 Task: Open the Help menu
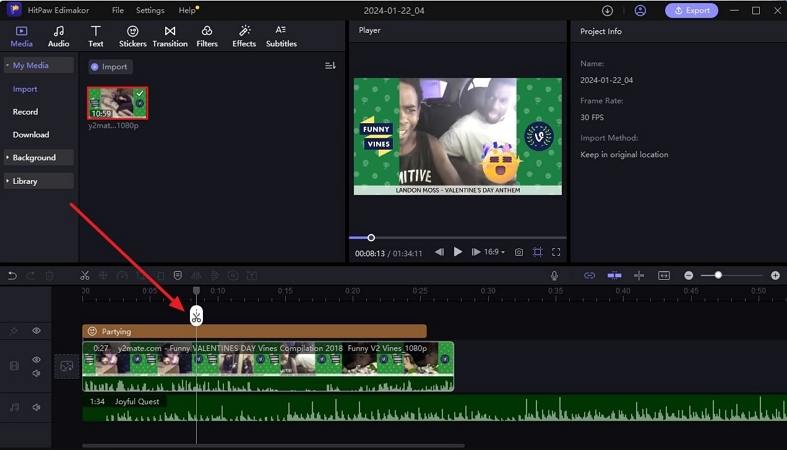coord(187,10)
